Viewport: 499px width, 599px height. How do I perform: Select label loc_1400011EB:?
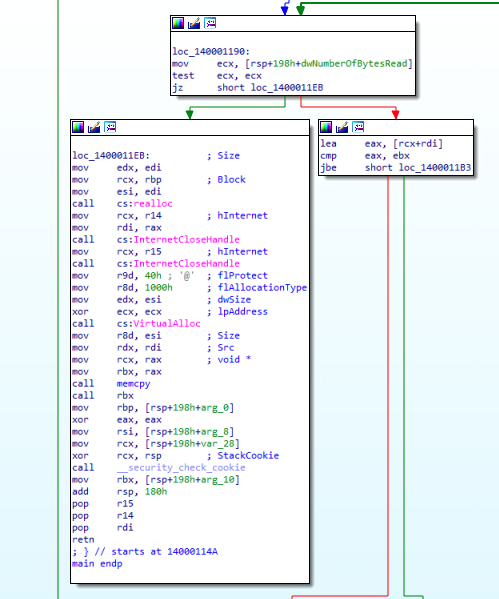[x=111, y=155]
